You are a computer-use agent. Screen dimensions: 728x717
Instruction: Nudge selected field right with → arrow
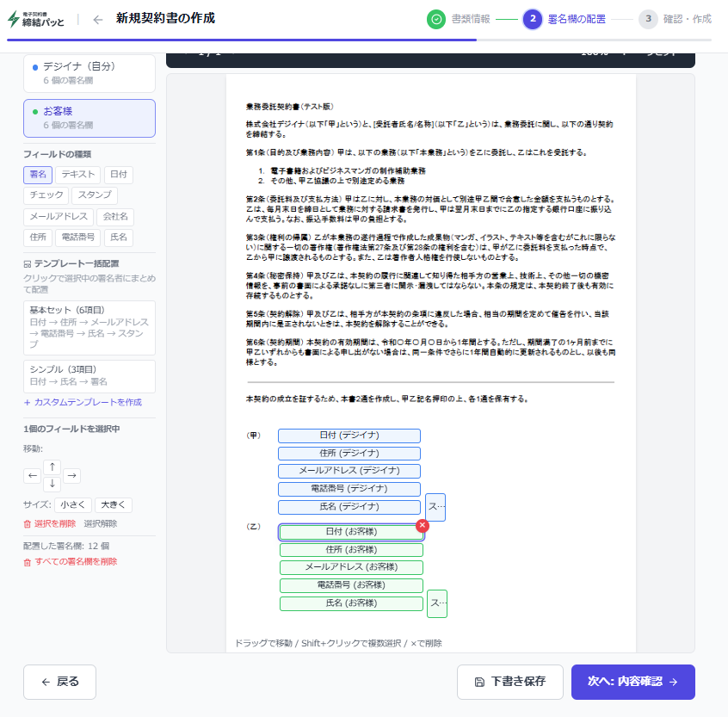pyautogui.click(x=71, y=475)
